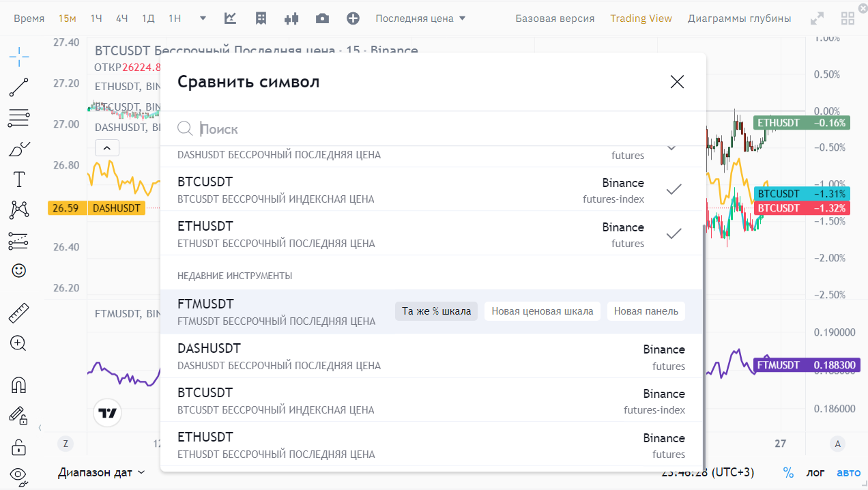The height and width of the screenshot is (490, 868).
Task: Lock all drawing tools
Action: click(x=19, y=447)
